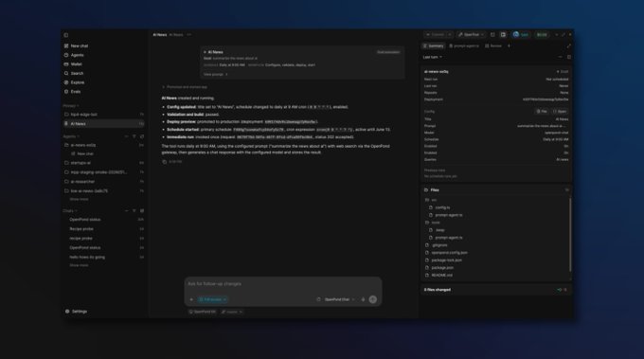644x359 pixels.
Task: Open the Full access permission dropdown
Action: click(x=212, y=299)
